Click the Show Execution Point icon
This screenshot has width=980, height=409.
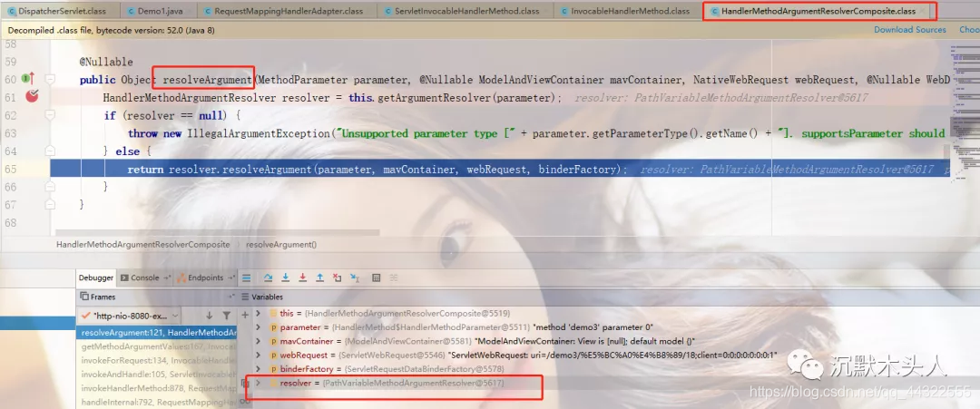(x=246, y=278)
